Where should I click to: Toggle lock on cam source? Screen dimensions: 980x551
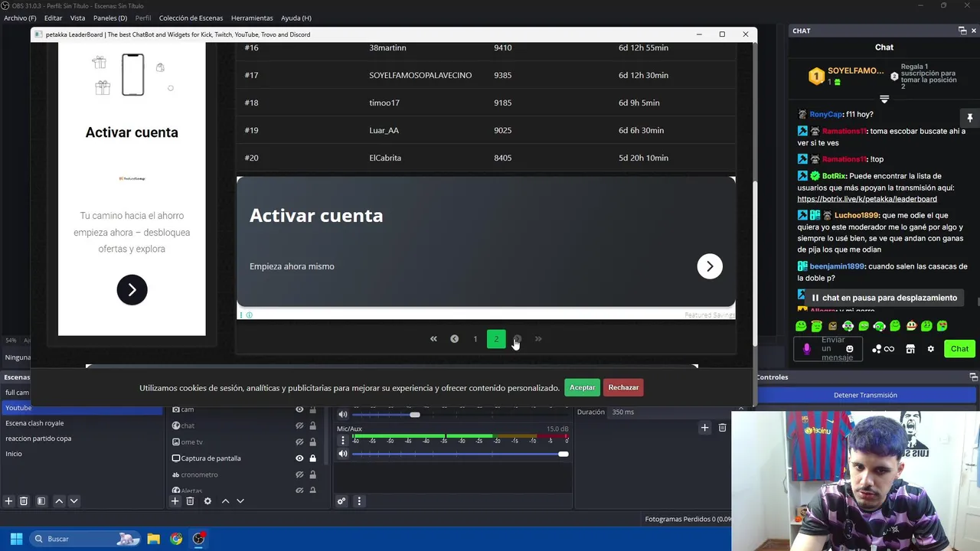click(x=312, y=409)
